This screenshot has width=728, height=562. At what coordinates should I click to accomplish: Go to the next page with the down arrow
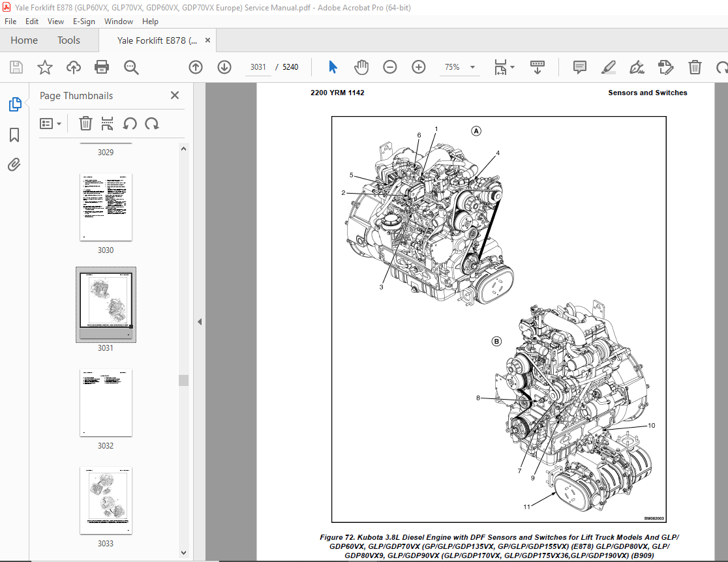(x=224, y=67)
